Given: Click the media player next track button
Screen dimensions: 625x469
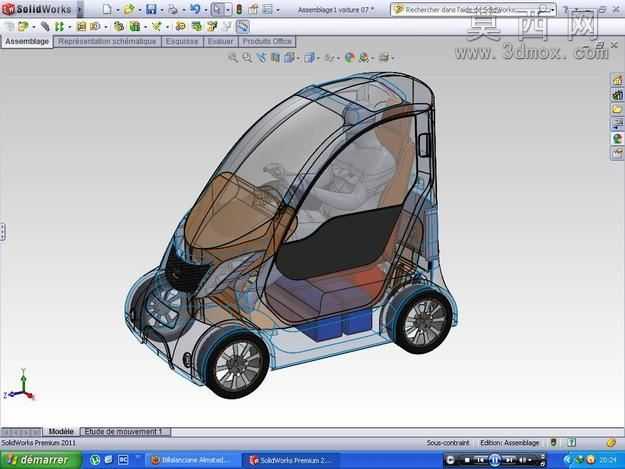Looking at the screenshot, I should pos(509,460).
